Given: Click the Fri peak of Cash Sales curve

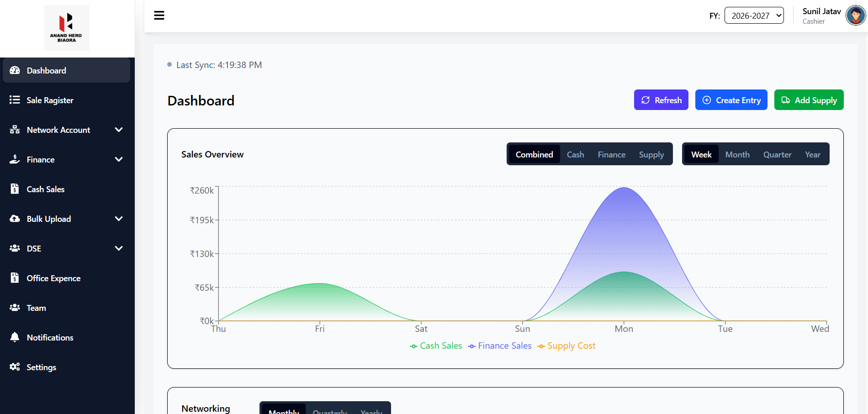Looking at the screenshot, I should point(320,284).
